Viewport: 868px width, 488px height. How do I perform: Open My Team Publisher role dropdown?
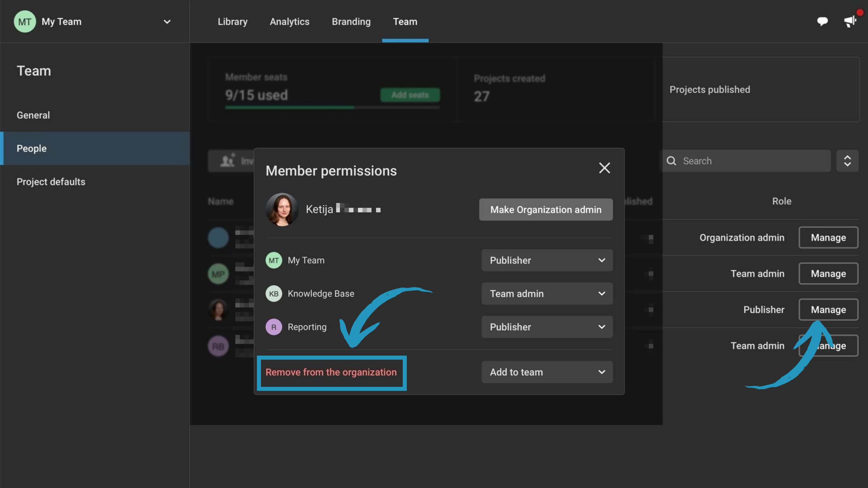pos(547,260)
